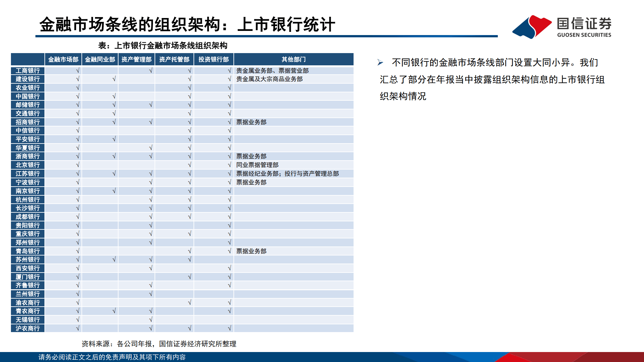Select the 中国银行 row label
644x362 pixels.
coord(28,96)
